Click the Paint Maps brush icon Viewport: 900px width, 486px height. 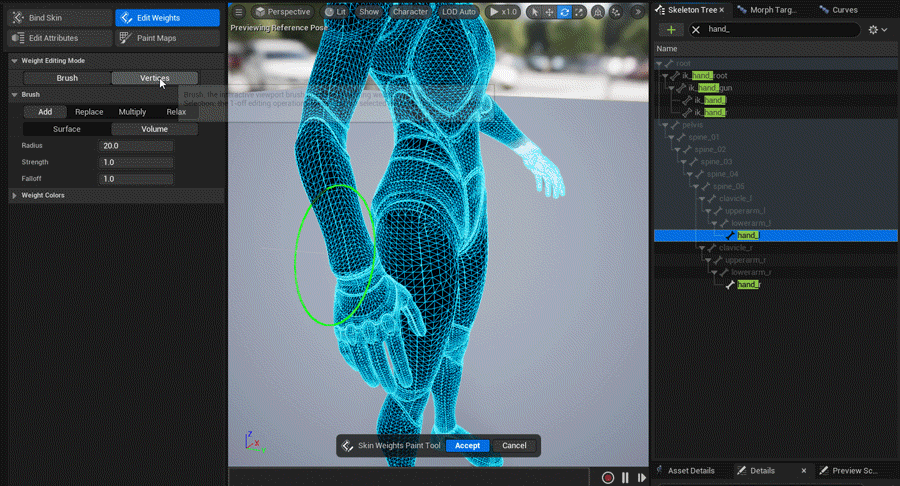126,38
